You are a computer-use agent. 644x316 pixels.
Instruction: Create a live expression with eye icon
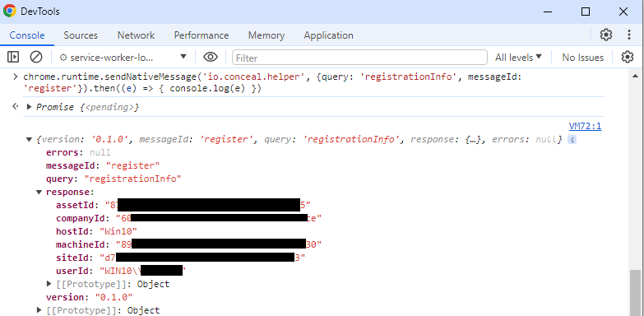211,57
